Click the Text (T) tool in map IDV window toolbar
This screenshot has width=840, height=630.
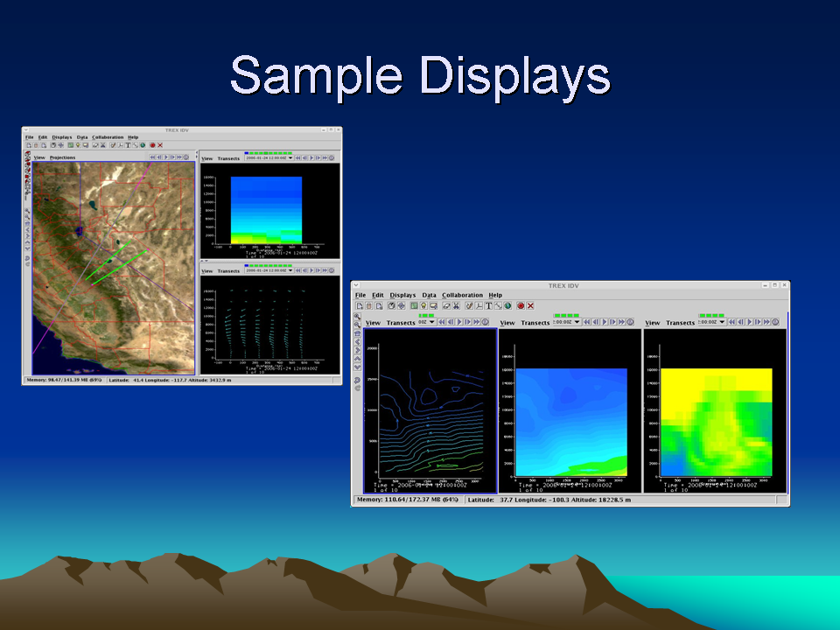(128, 145)
